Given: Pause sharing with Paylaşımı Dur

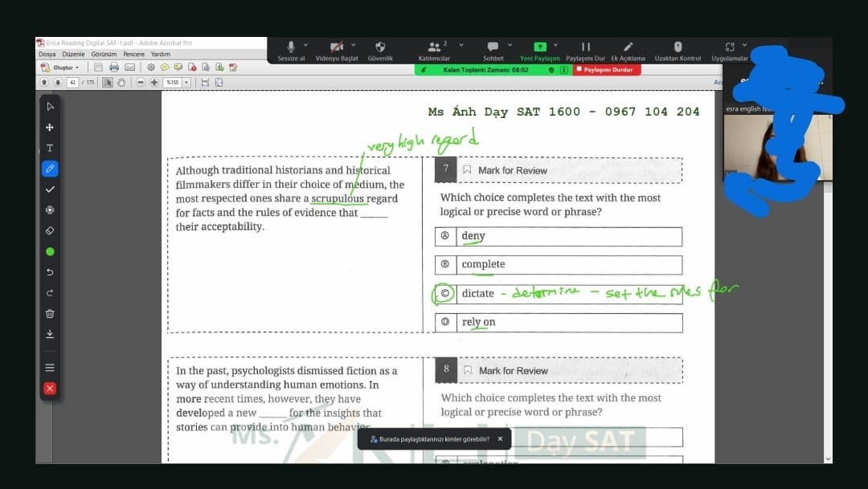Looking at the screenshot, I should [585, 51].
